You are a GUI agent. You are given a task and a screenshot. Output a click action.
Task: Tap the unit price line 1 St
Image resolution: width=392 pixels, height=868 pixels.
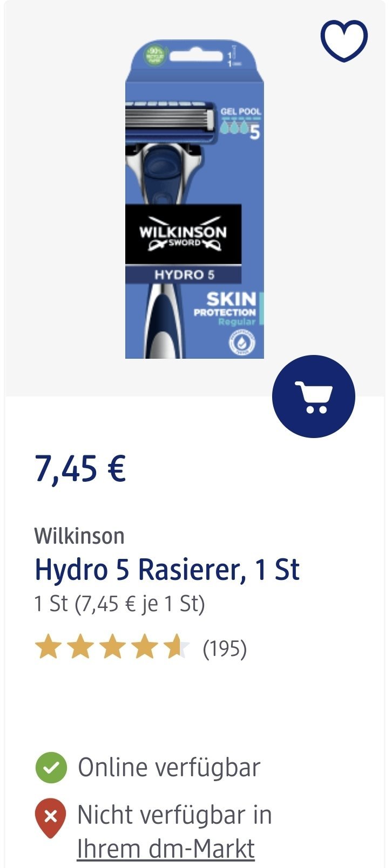[x=120, y=604]
